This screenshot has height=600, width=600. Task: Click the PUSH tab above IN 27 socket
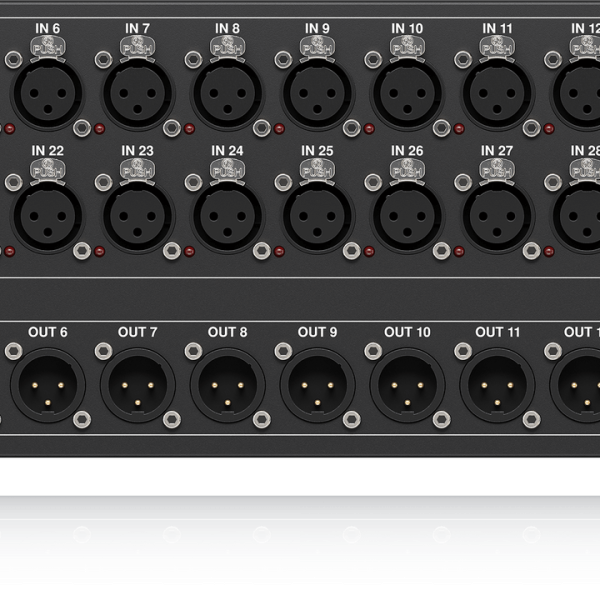(497, 170)
